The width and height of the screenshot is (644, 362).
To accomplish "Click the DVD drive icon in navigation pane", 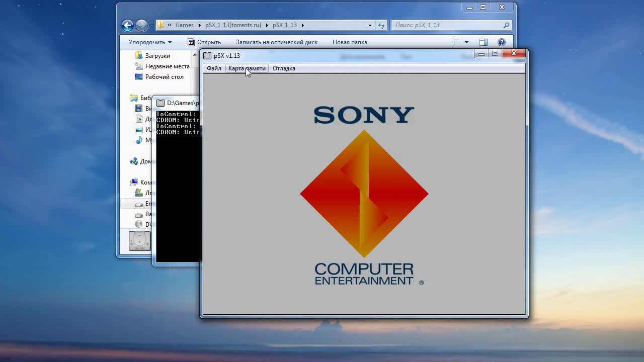I will (x=139, y=225).
